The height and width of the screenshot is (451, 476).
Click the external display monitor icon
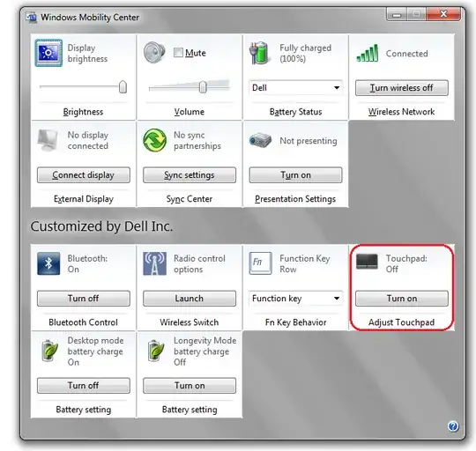tap(48, 140)
